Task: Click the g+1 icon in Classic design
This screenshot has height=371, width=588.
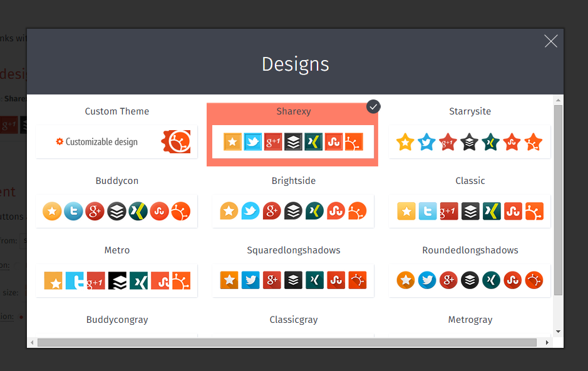Action: [x=449, y=211]
